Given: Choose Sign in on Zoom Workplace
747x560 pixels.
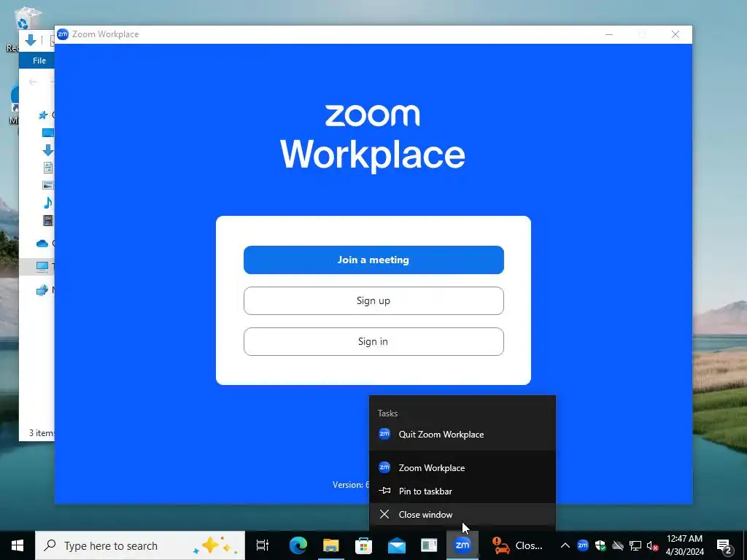Looking at the screenshot, I should click(x=373, y=342).
